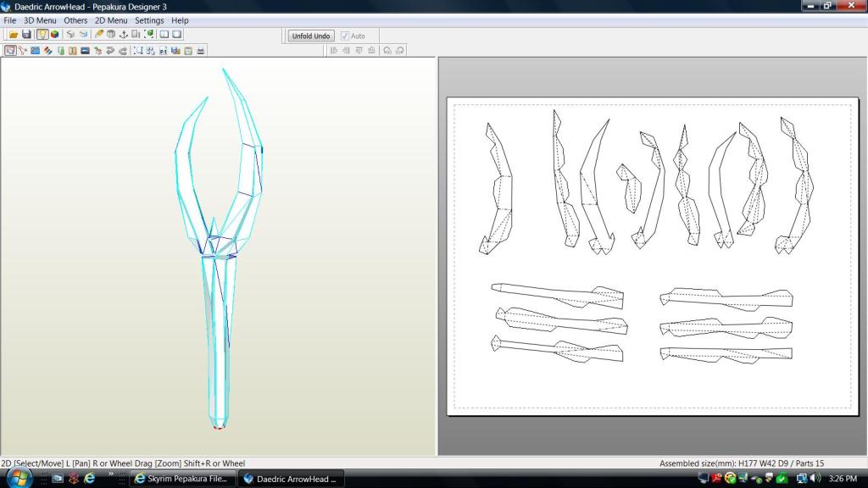Click the 2D redo arrow icon

pos(123,50)
